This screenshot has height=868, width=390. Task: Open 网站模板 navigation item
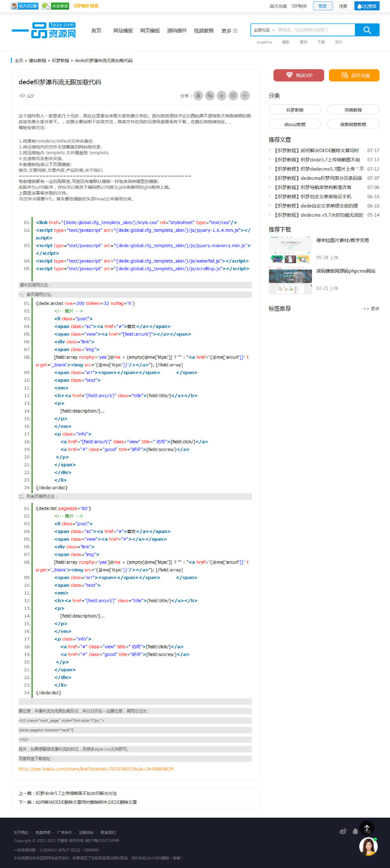point(123,31)
